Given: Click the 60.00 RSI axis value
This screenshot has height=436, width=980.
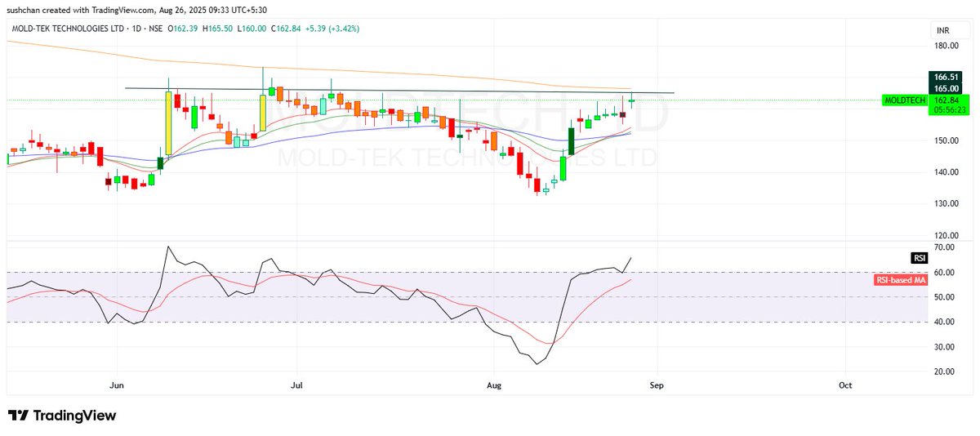Looking at the screenshot, I should pyautogui.click(x=945, y=272).
